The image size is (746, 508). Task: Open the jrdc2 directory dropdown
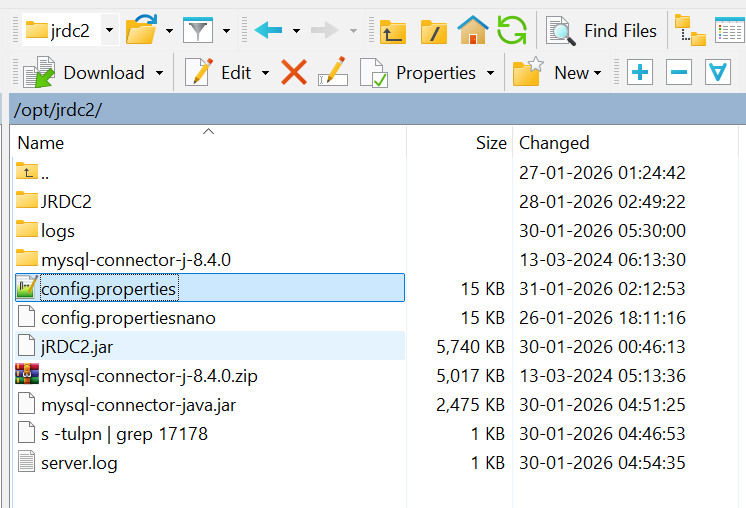coord(109,30)
